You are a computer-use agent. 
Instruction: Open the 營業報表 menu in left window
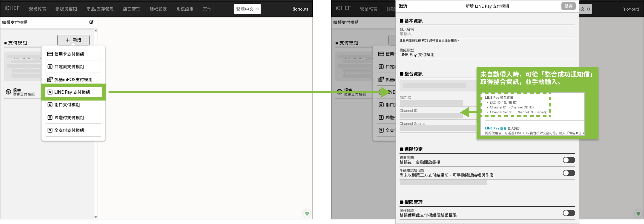tap(37, 9)
